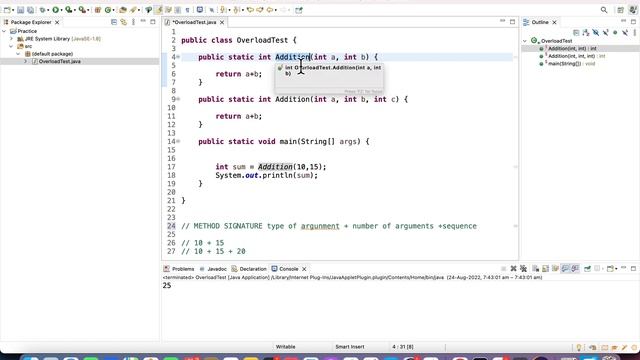
Task: Click the Last Edit Location toolbar icon
Action: 250,10
